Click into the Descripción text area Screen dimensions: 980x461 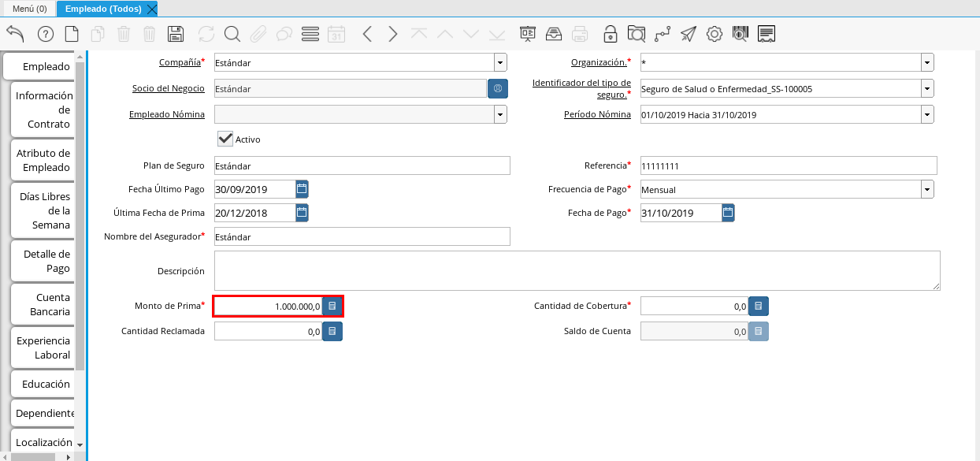tap(577, 270)
